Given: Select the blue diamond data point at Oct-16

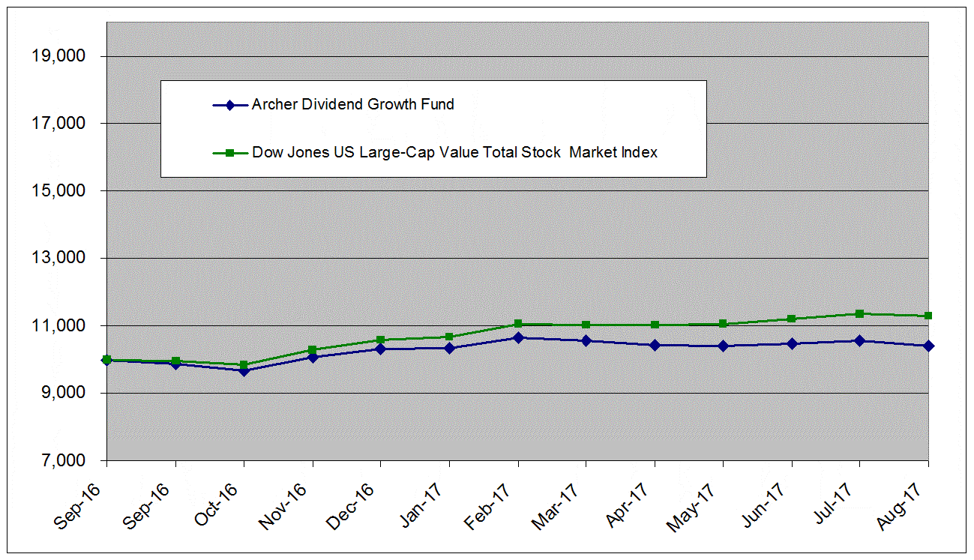Looking at the screenshot, I should pyautogui.click(x=244, y=370).
